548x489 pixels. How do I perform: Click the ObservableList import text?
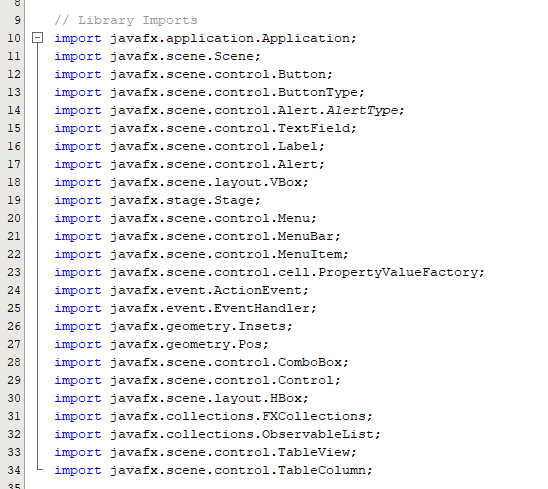217,434
